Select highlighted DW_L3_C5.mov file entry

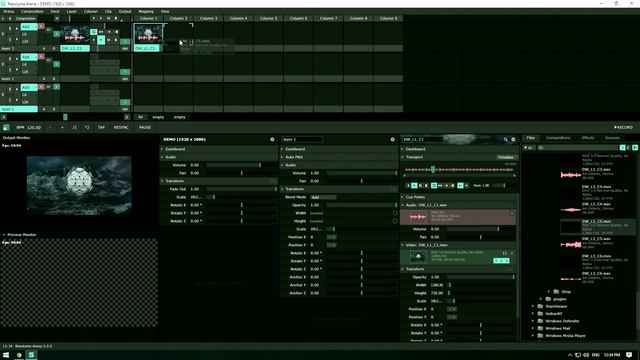click(x=598, y=227)
